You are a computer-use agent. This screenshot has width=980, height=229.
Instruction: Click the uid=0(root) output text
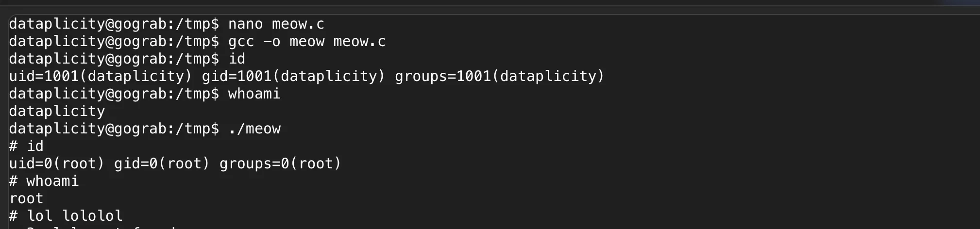click(x=57, y=164)
